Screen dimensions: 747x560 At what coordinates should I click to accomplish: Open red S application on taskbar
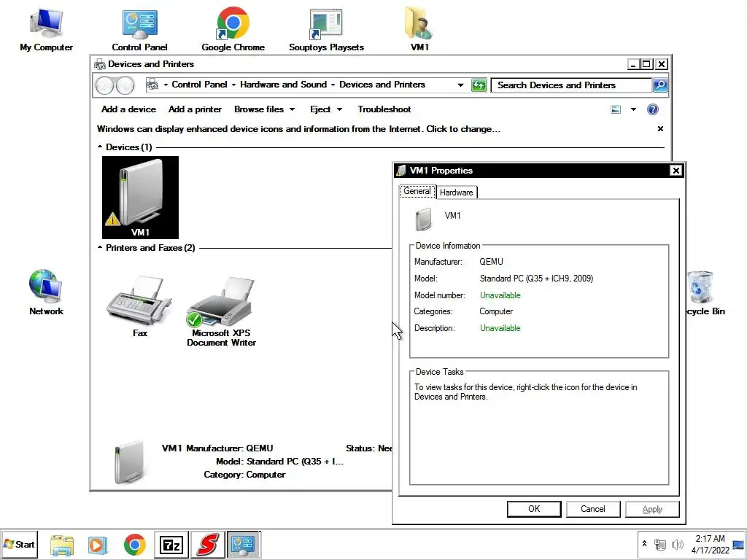(208, 544)
